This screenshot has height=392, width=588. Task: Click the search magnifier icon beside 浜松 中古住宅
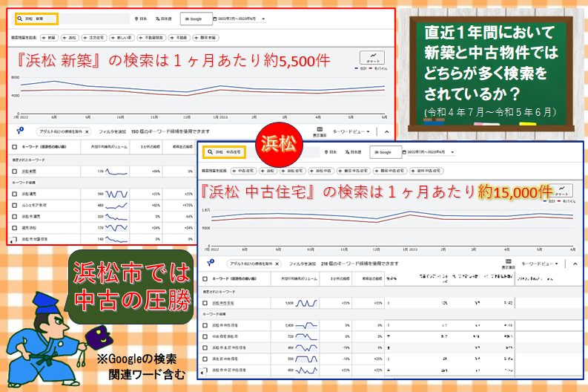coord(210,152)
